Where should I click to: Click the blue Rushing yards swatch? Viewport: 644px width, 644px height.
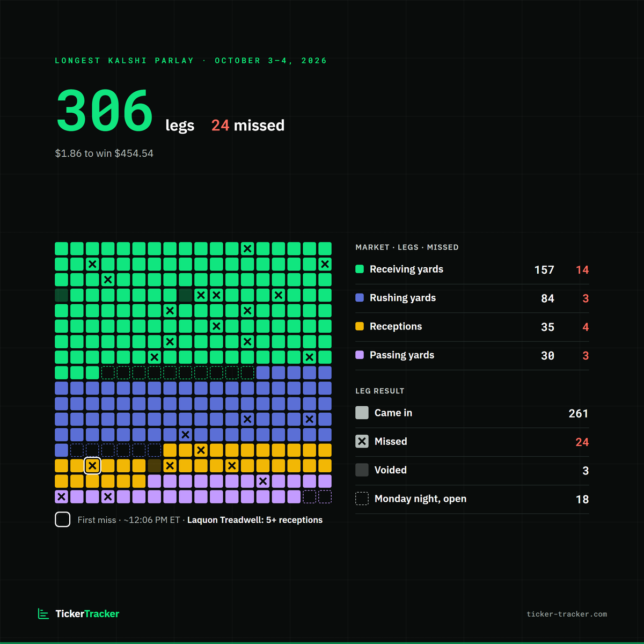360,297
